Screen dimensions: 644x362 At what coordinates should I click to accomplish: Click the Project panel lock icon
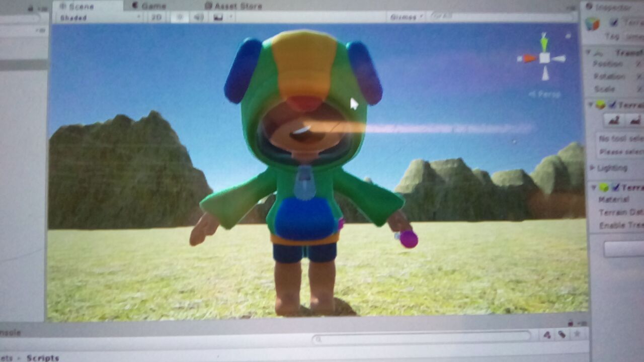[x=572, y=323]
